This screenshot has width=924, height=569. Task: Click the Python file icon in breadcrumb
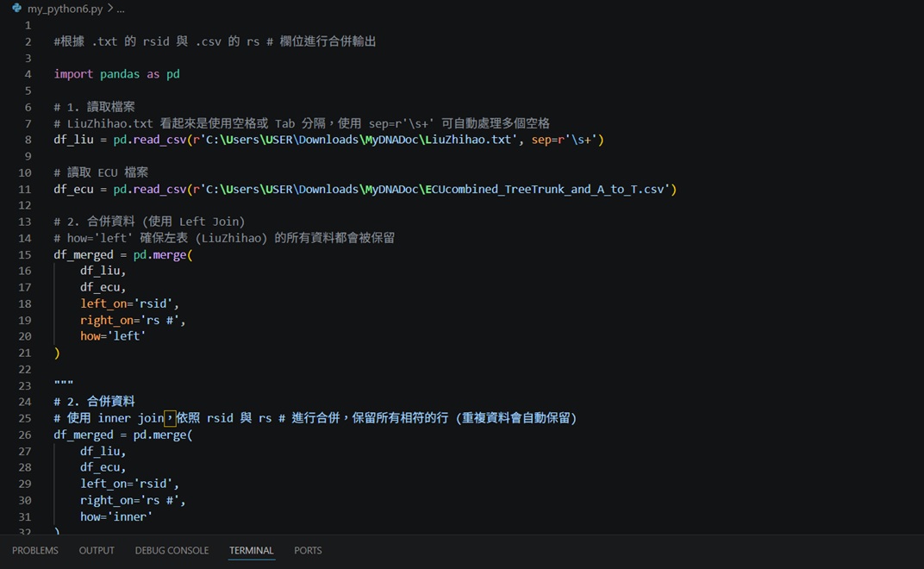click(x=16, y=9)
